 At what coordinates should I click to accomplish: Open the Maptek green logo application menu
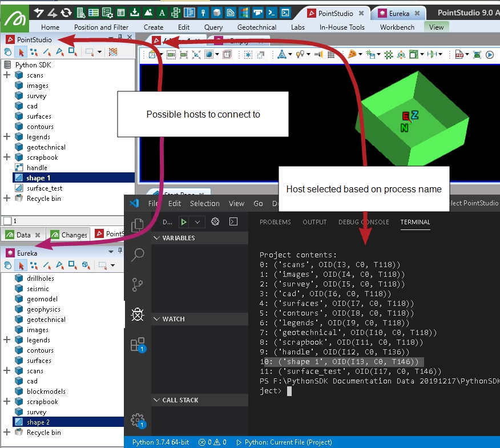click(15, 19)
